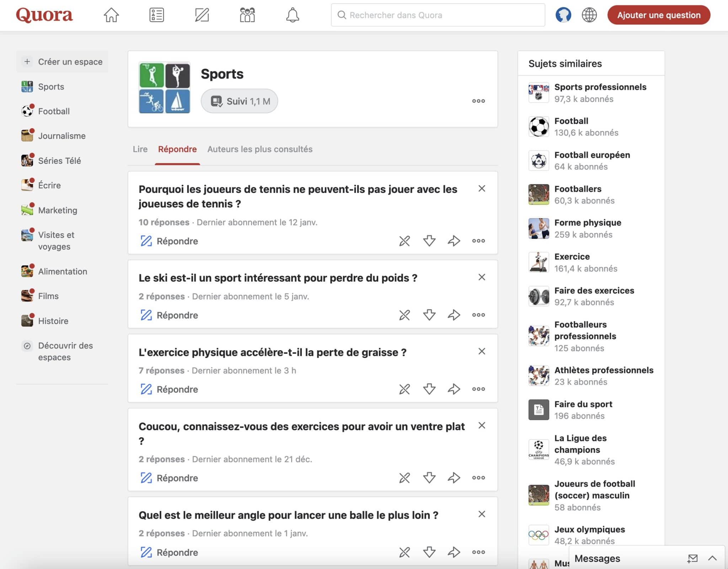Switch to the Lire tab
The height and width of the screenshot is (569, 728).
140,149
